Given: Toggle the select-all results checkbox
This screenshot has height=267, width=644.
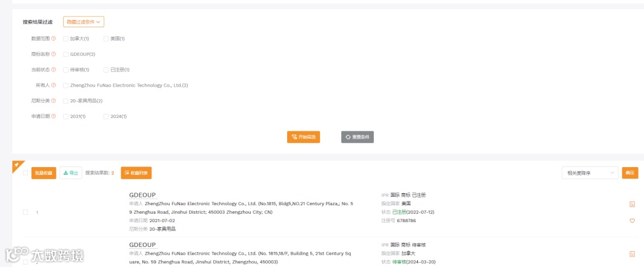Looking at the screenshot, I should click(x=25, y=173).
